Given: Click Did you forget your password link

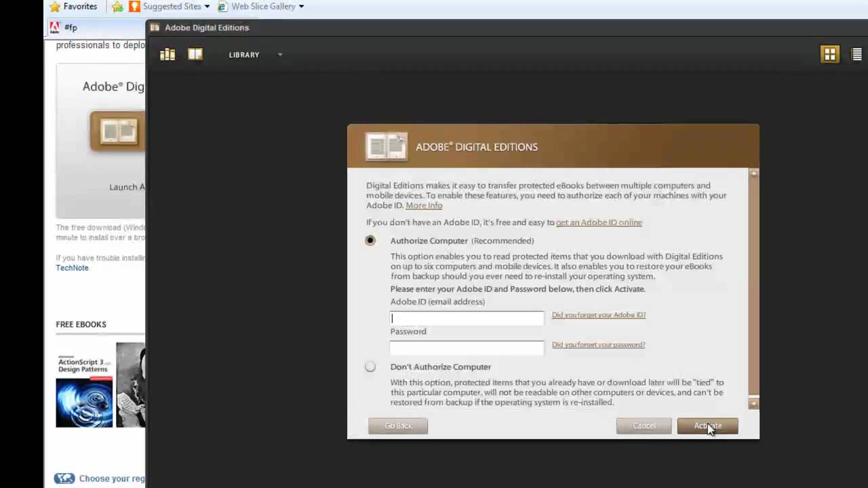Looking at the screenshot, I should tap(598, 344).
